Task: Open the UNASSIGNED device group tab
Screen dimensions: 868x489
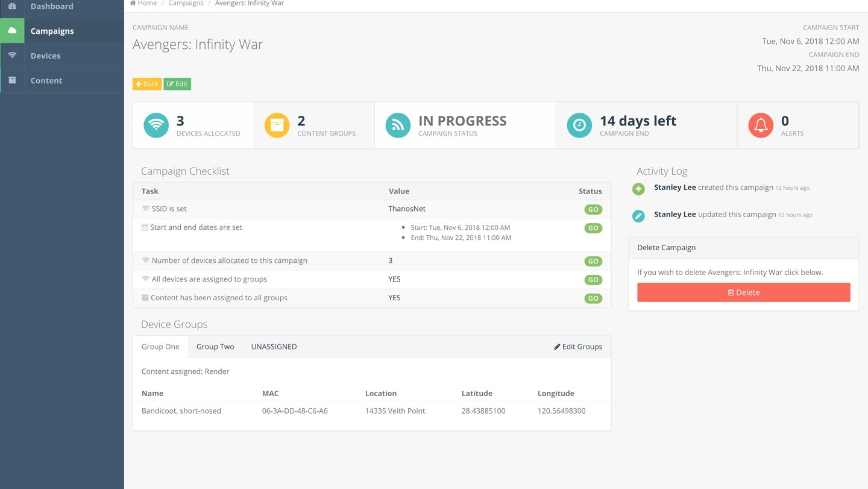Action: 274,347
